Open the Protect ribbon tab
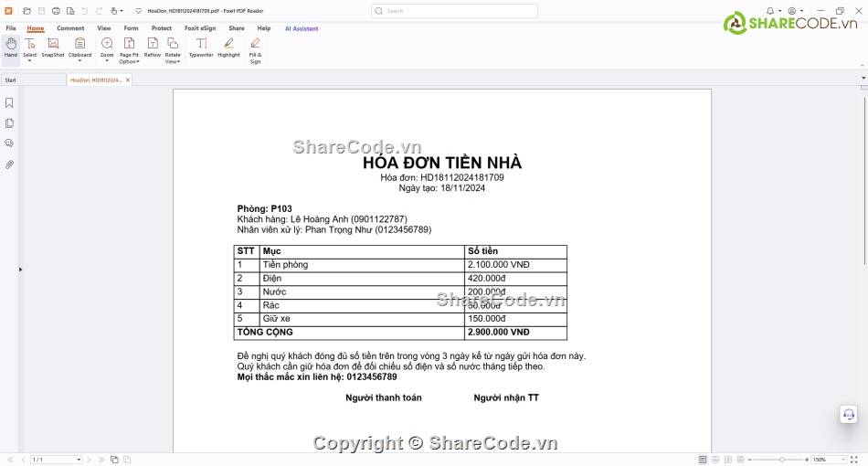The width and height of the screenshot is (868, 466). click(x=162, y=28)
